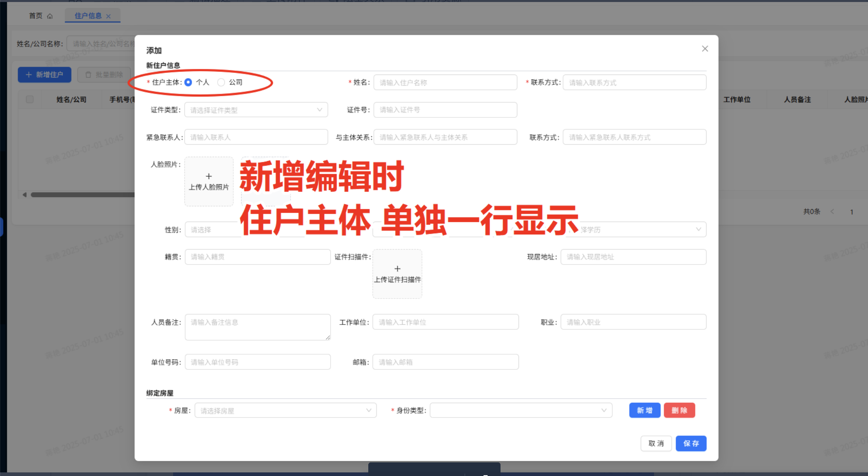Click the 紧急联系人 input field
868x476 pixels.
tap(256, 137)
